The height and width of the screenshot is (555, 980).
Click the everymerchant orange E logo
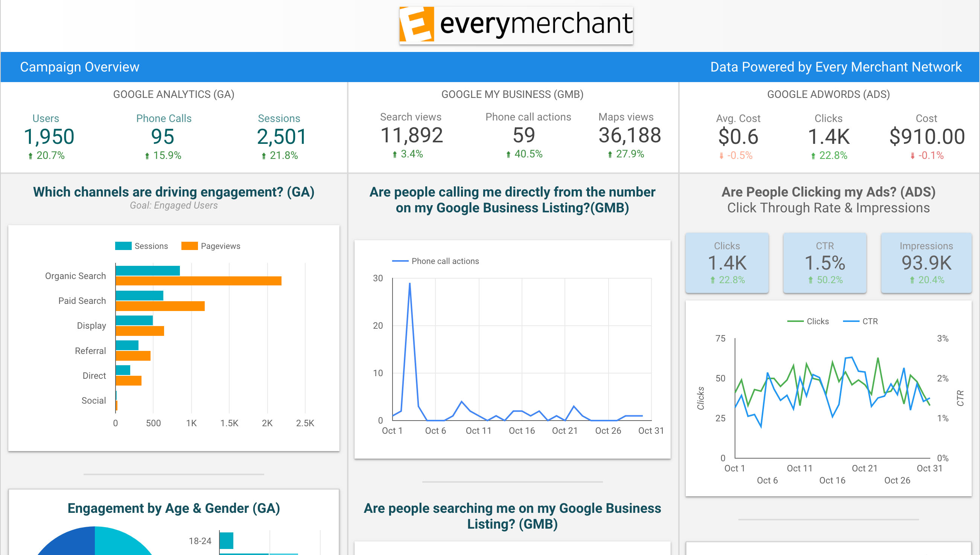pos(416,24)
